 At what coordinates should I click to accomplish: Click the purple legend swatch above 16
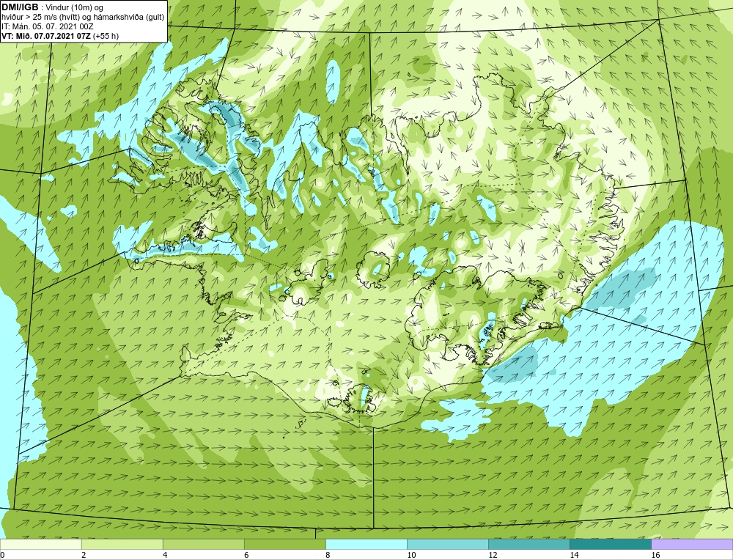click(x=692, y=544)
